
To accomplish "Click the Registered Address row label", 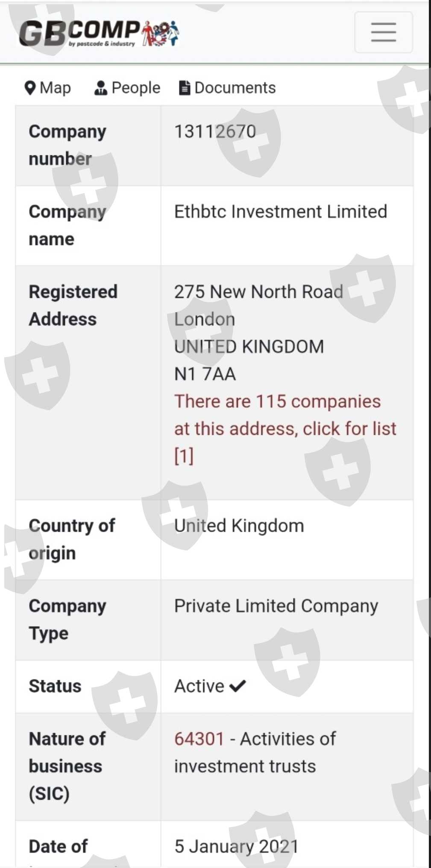I will point(73,306).
